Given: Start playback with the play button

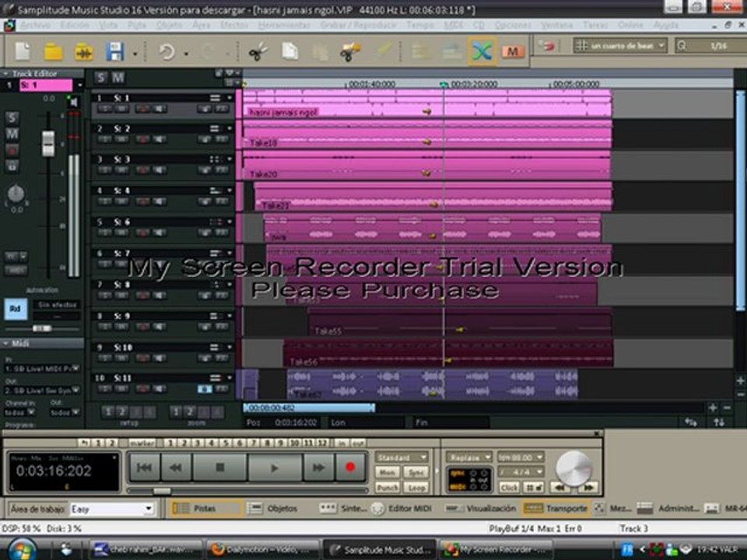Looking at the screenshot, I should coord(275,468).
